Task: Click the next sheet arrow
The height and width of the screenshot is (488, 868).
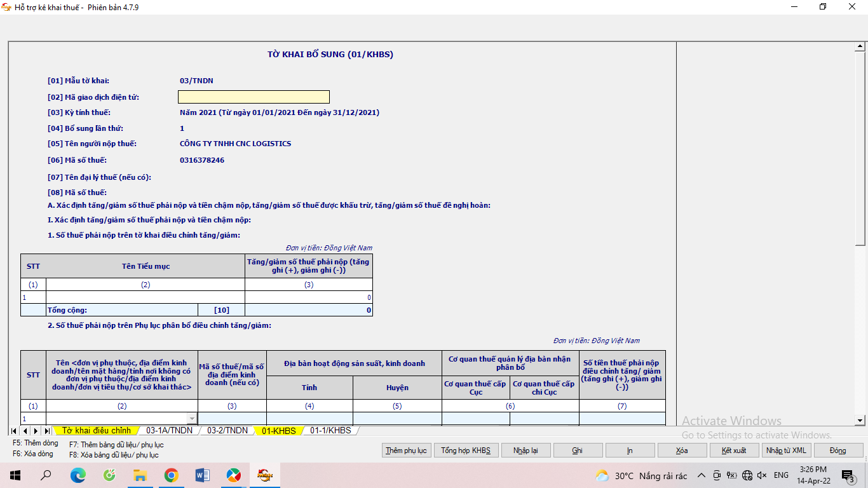Action: click(36, 431)
